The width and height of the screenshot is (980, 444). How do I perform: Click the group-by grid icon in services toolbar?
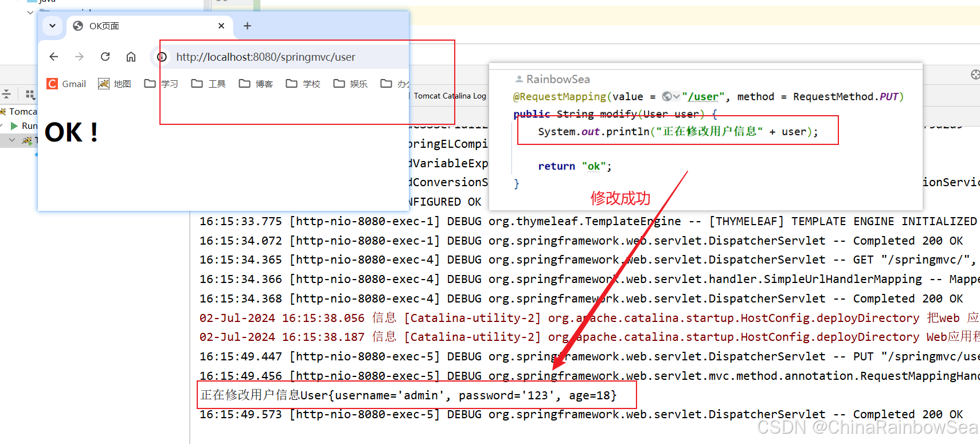coord(30,95)
